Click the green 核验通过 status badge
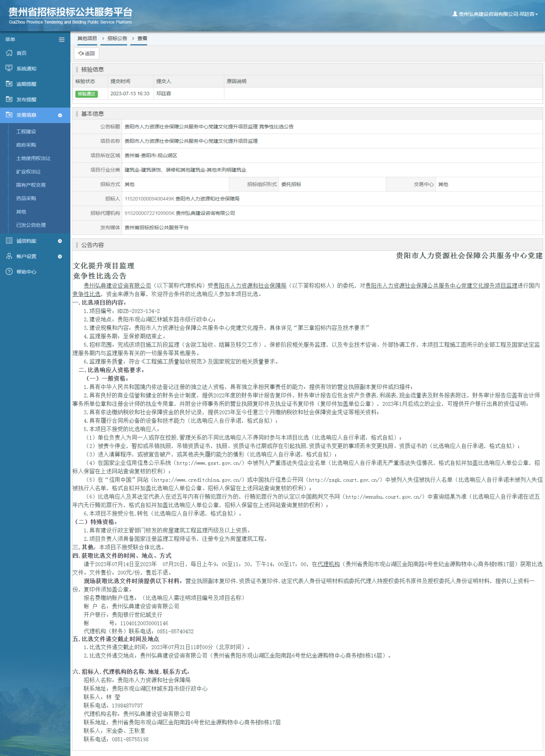The image size is (545, 756). pos(87,94)
